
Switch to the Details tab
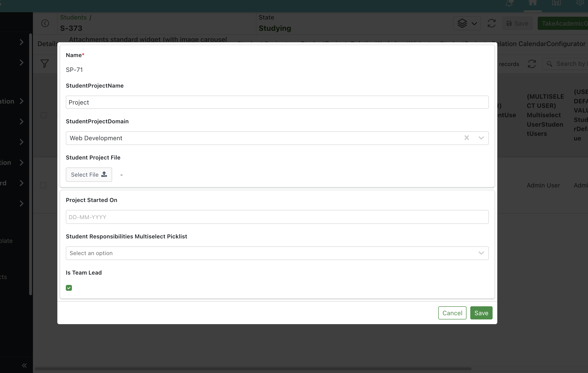pos(47,44)
